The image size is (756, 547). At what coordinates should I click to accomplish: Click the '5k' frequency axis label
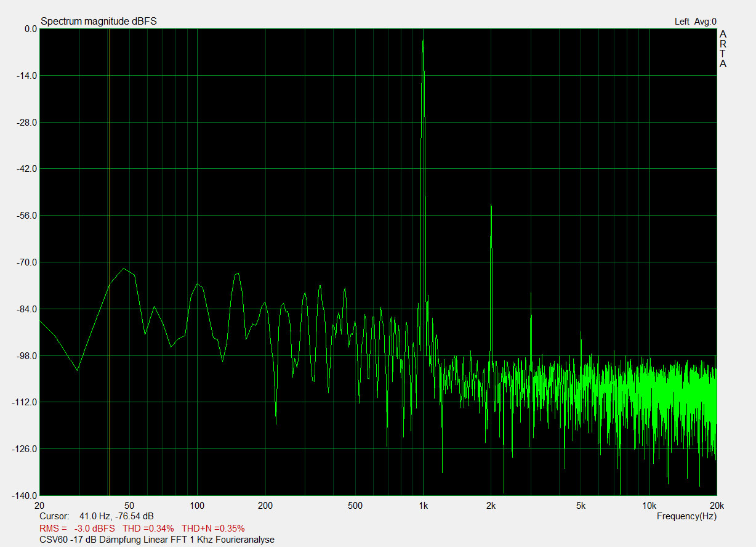581,506
